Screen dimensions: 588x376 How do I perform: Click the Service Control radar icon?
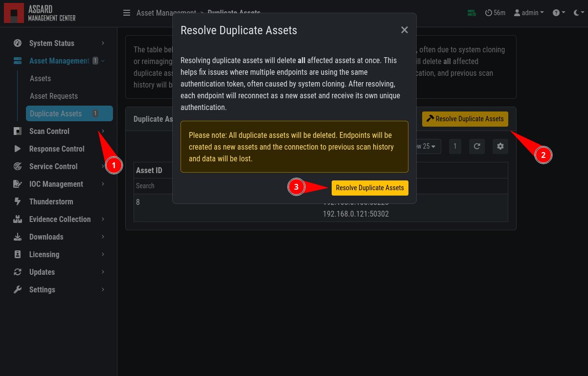(18, 166)
